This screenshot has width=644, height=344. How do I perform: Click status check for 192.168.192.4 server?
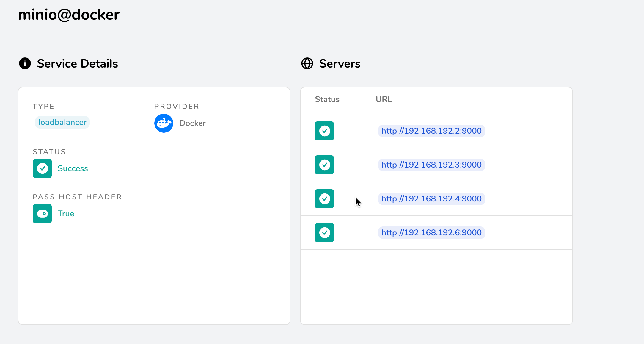coord(324,199)
